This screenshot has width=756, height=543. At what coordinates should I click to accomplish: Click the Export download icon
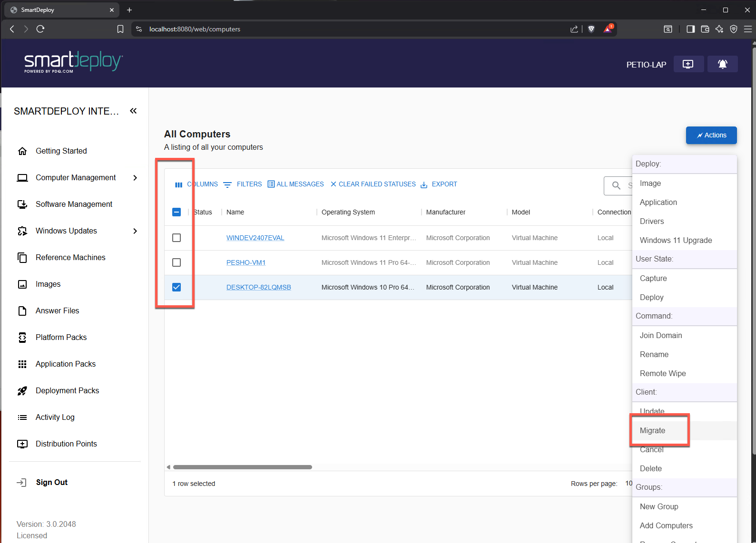coord(424,184)
